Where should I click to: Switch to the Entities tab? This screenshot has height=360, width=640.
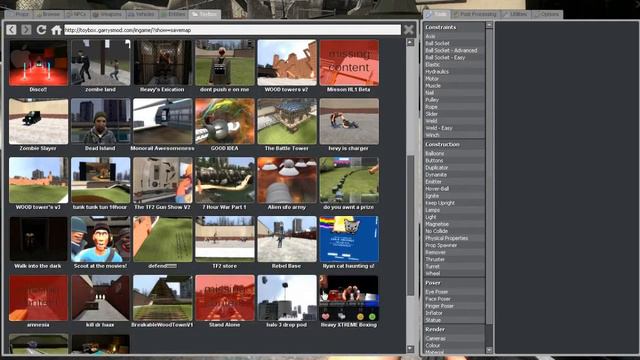point(173,14)
